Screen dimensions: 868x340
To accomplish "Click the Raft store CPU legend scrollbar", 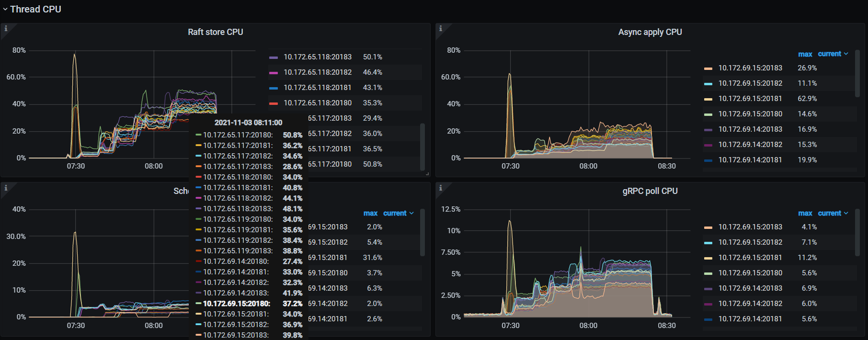I will [422, 147].
